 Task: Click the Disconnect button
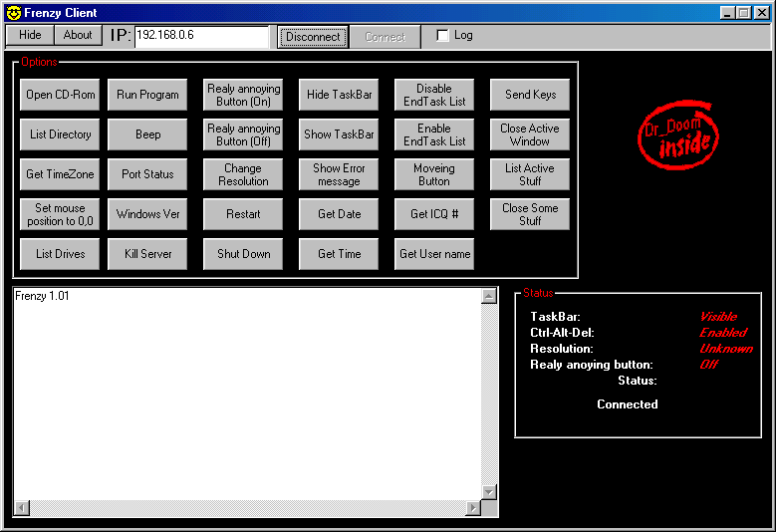313,37
